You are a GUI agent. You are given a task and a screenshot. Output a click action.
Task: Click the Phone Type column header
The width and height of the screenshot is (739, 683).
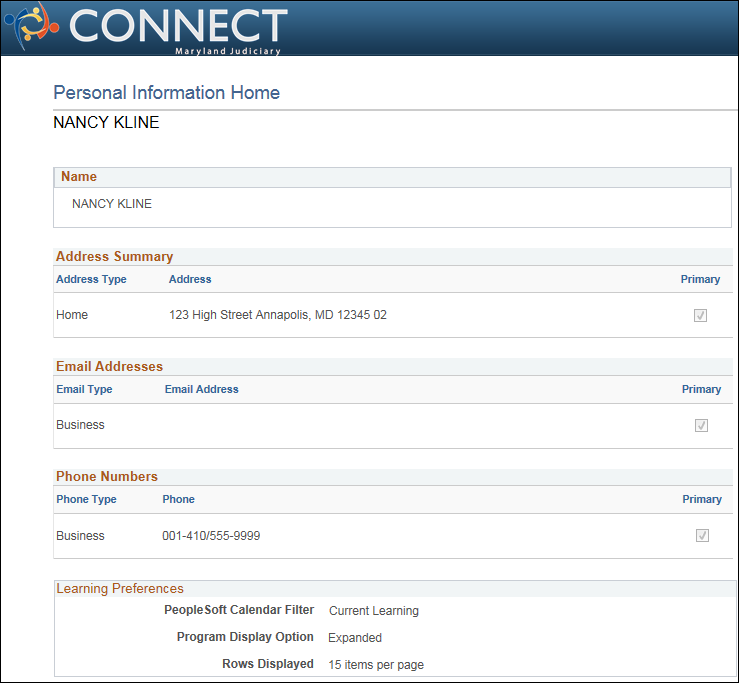pos(86,499)
